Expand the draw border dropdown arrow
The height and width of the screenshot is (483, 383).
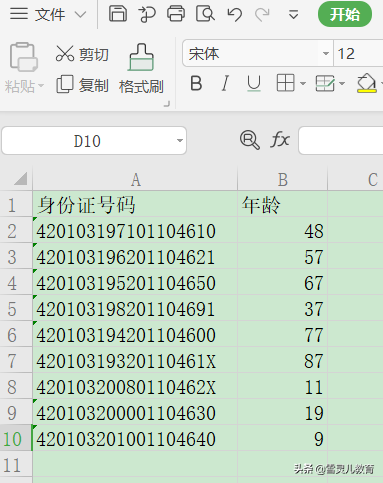[x=342, y=83]
